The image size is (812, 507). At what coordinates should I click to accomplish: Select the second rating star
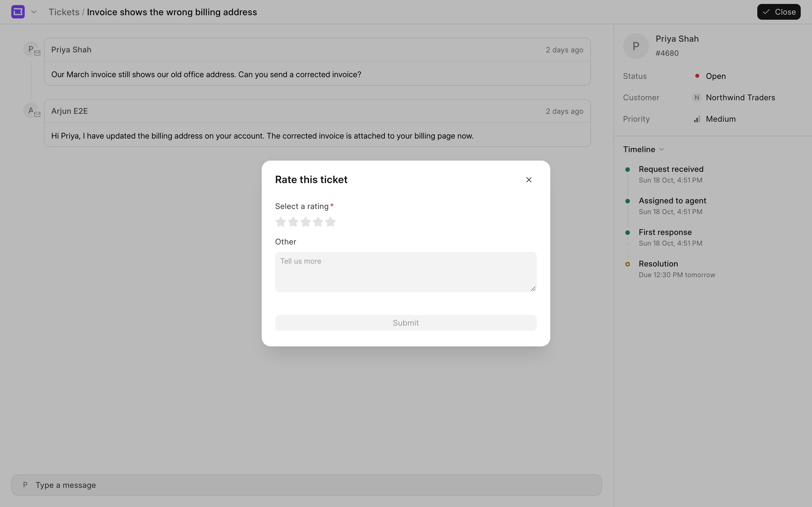click(293, 222)
